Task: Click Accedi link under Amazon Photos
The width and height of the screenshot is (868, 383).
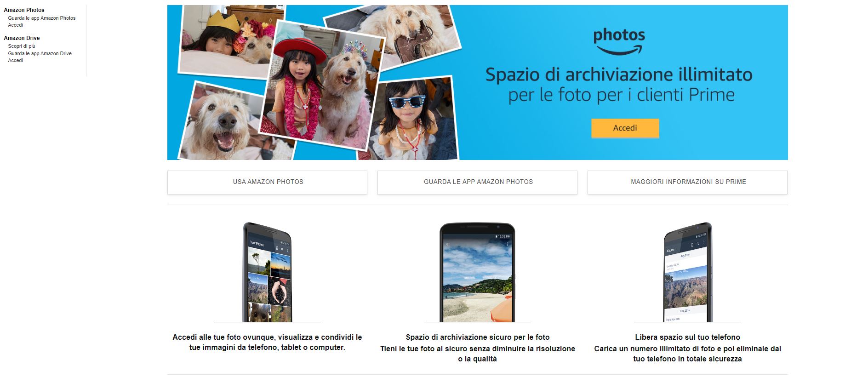Action: click(15, 25)
